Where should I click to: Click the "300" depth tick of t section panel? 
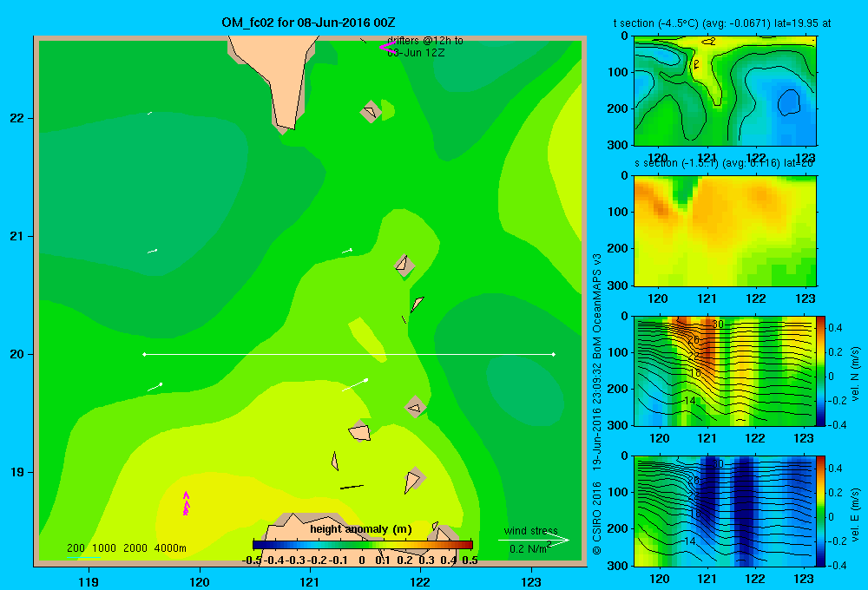point(618,145)
